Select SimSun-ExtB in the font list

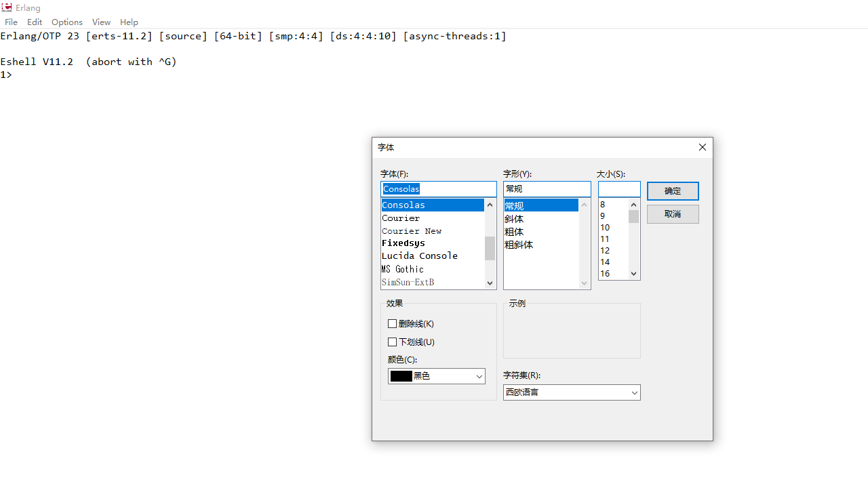[x=433, y=282]
